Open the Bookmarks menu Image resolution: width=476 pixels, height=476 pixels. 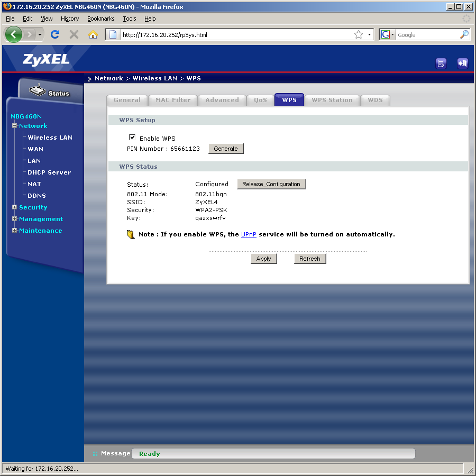101,19
